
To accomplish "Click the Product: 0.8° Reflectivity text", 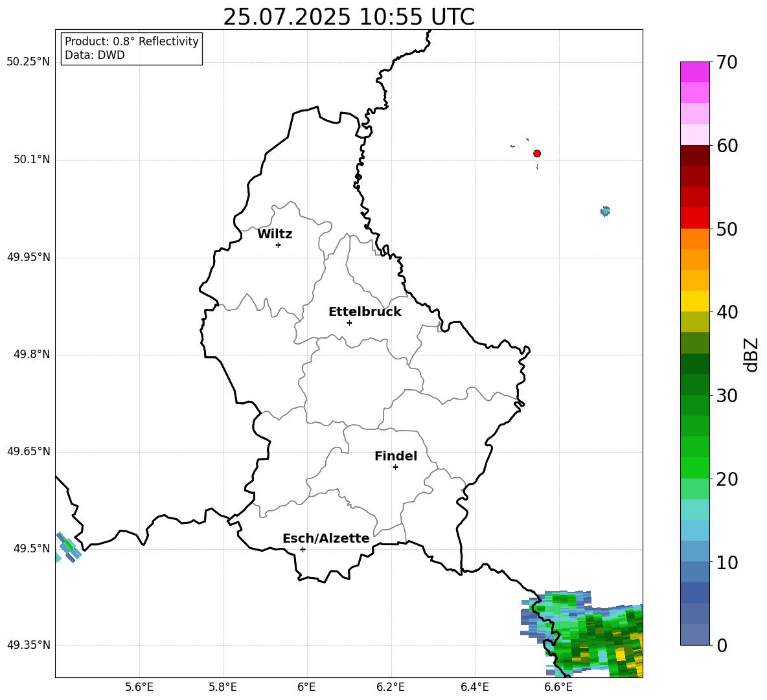I will pyautogui.click(x=132, y=41).
